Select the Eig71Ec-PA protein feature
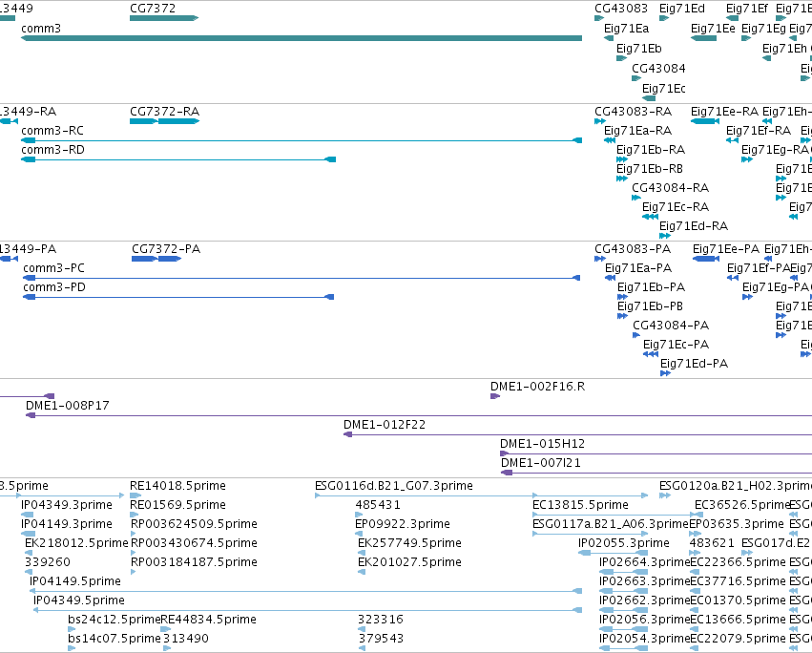The height and width of the screenshot is (653, 812). pyautogui.click(x=651, y=354)
